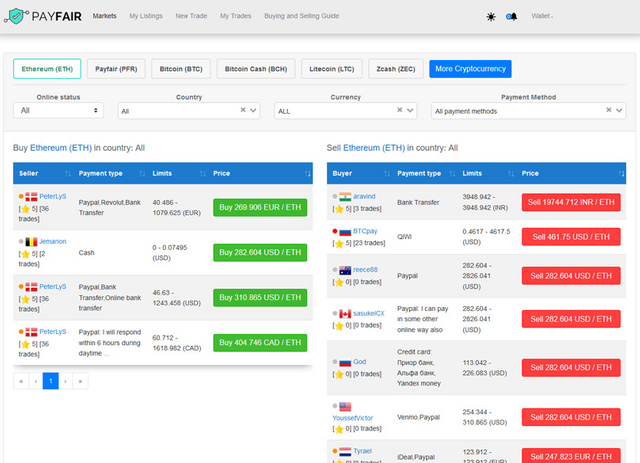640x463 pixels.
Task: Click More Cryptocurrency button
Action: click(x=470, y=69)
